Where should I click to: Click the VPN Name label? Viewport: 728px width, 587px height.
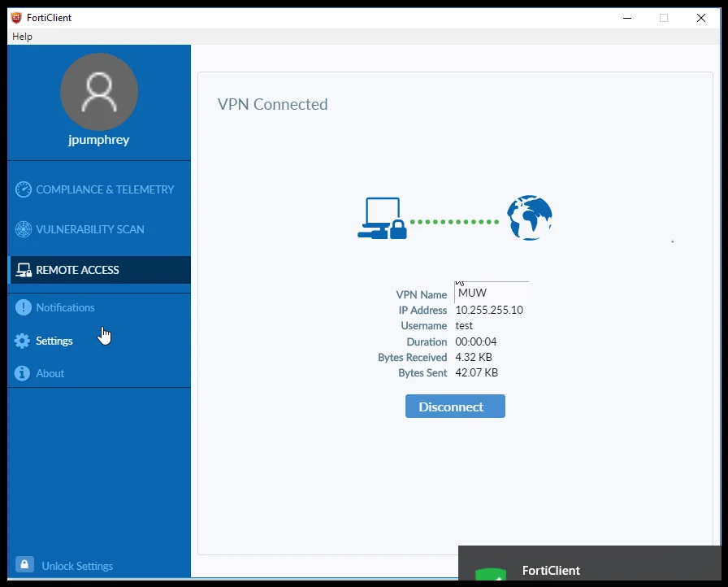(x=421, y=295)
